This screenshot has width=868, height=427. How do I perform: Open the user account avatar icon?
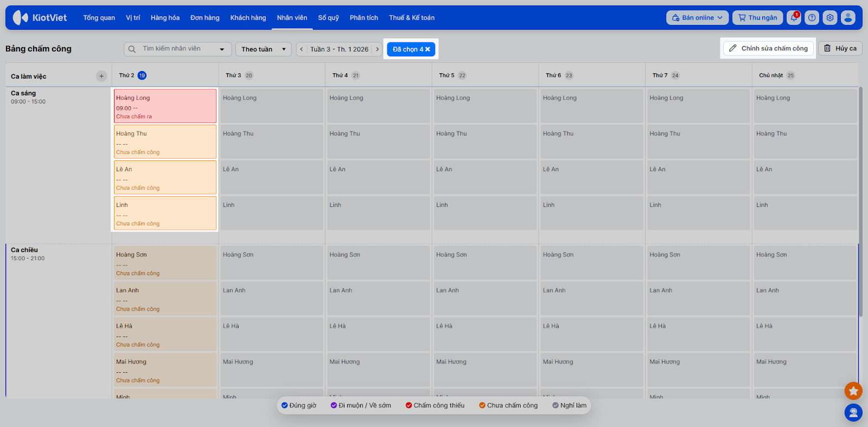point(848,18)
